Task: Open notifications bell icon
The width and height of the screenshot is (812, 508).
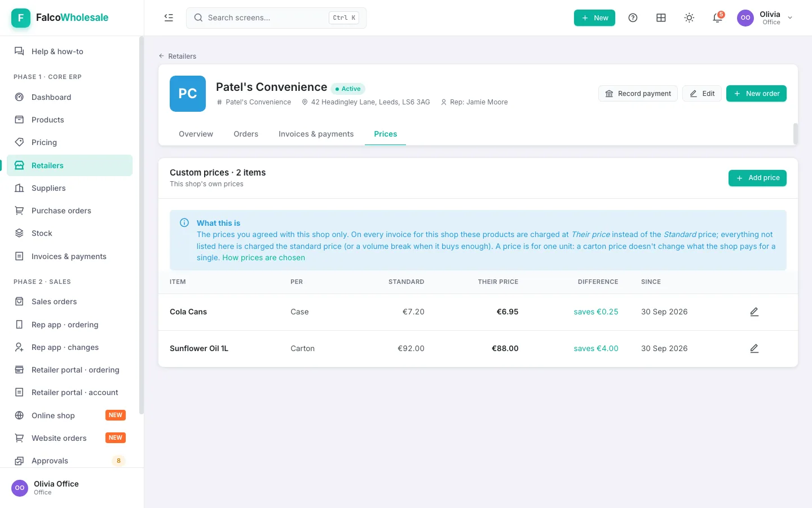Action: (x=717, y=17)
